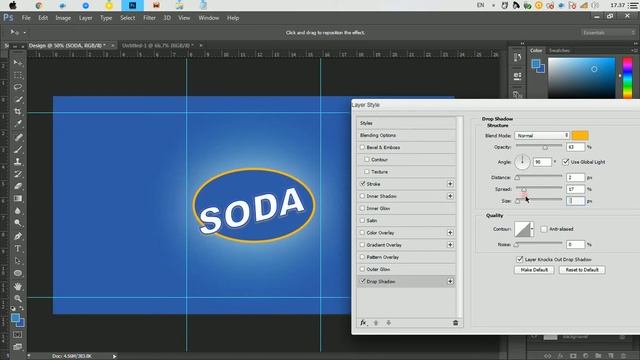Select the Rectangular Marquee tool
640x360 pixels.
point(18,75)
